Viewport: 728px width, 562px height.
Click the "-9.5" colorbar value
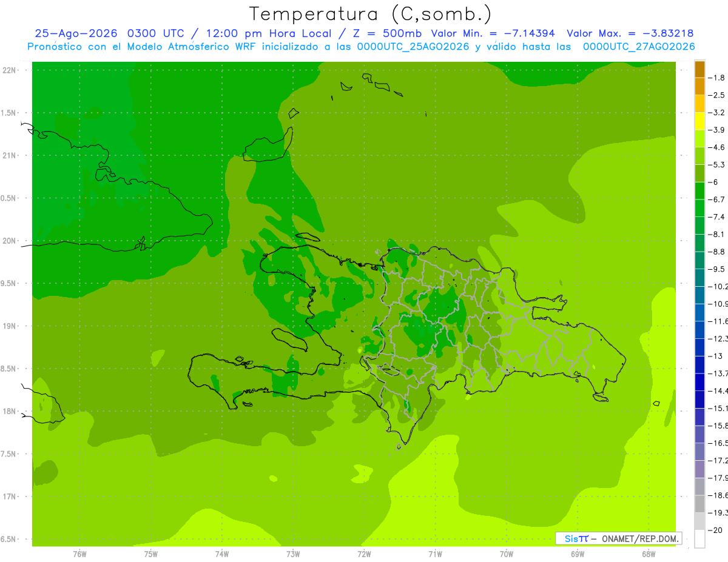(717, 269)
